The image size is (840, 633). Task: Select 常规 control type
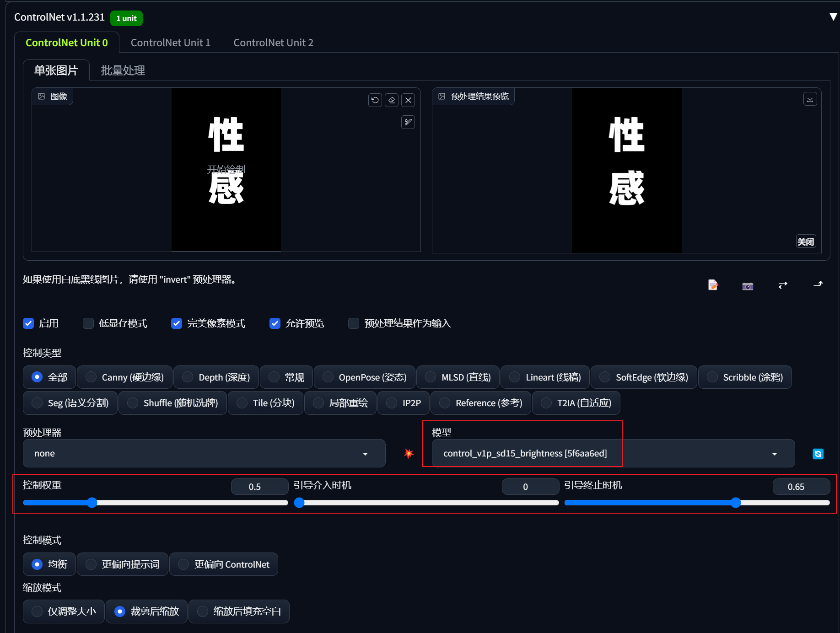[286, 377]
